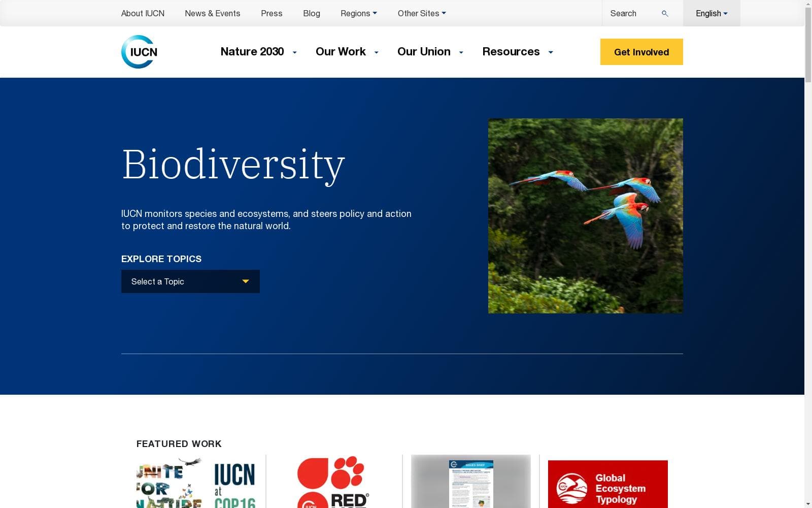Screen dimensions: 812x508
Task: Click the FEATURED WORK heading
Action: (x=179, y=444)
